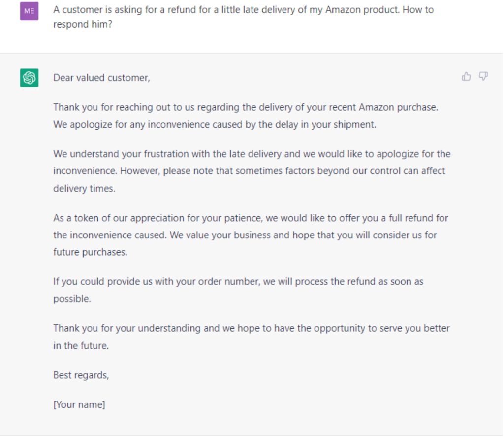Click the 'Best regards,' closing line
The height and width of the screenshot is (437, 504).
pos(81,375)
